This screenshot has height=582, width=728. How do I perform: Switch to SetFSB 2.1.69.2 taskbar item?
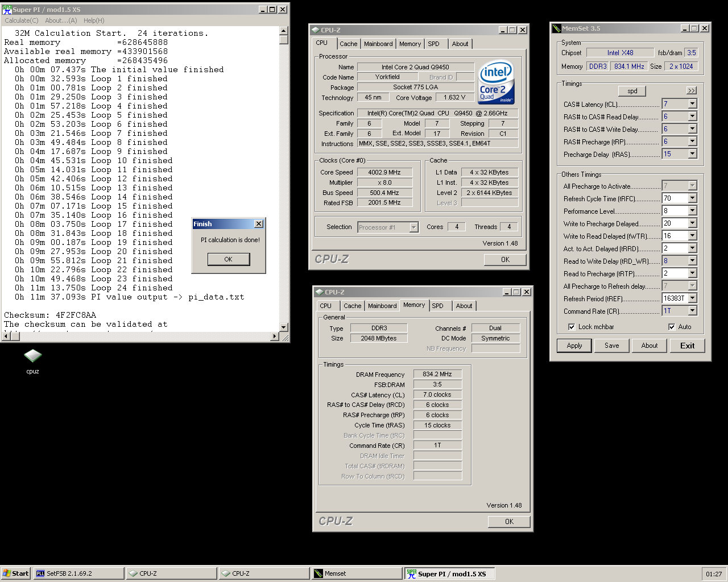(78, 573)
